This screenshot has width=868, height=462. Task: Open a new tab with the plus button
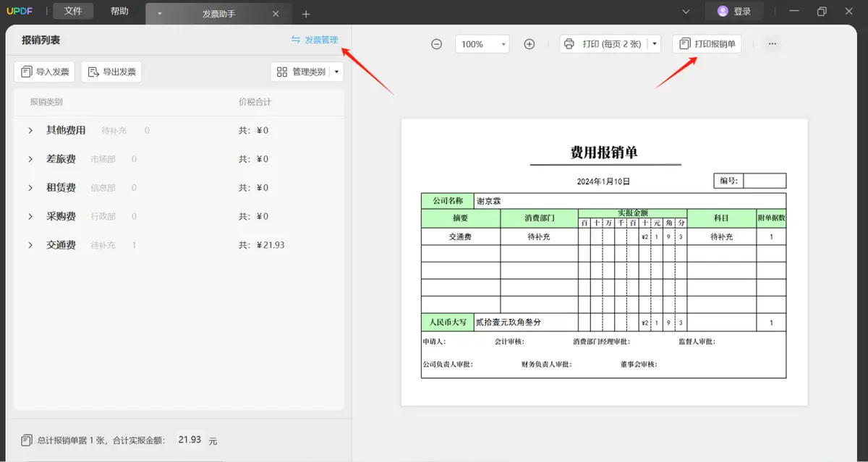[x=305, y=12]
